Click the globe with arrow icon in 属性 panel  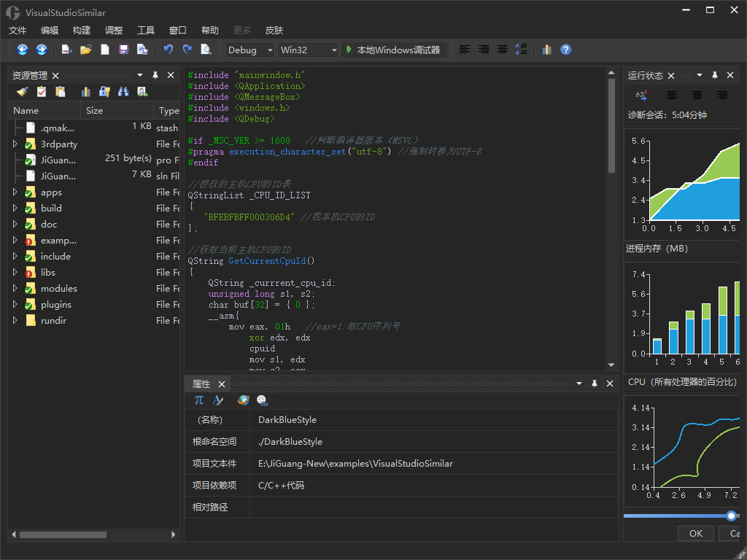[x=244, y=400]
